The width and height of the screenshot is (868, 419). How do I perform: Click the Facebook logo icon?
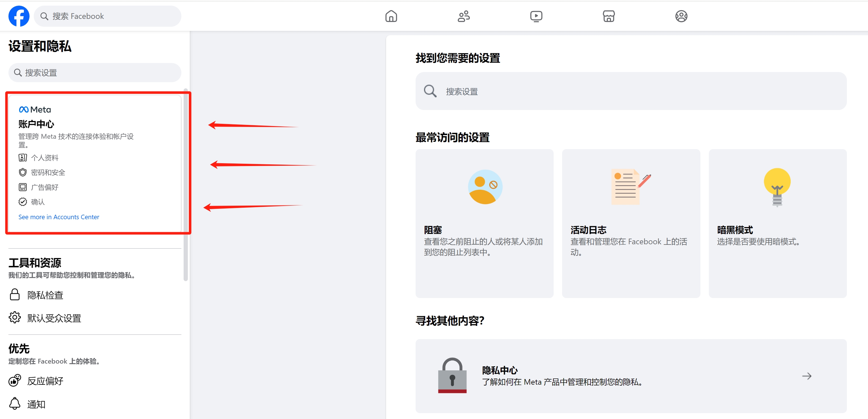click(19, 16)
